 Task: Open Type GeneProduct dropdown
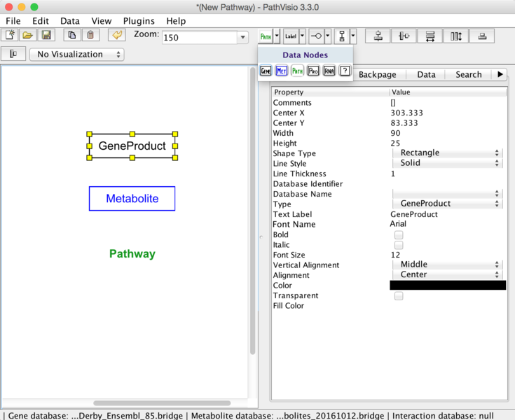pyautogui.click(x=447, y=204)
